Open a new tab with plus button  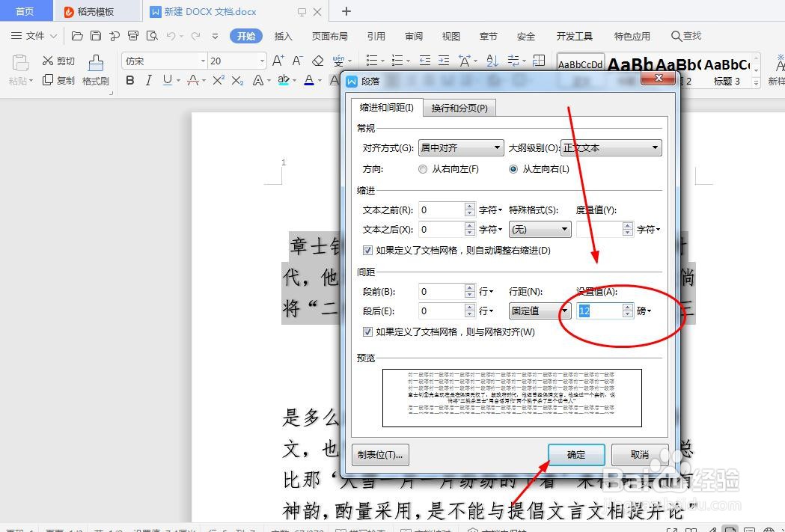346,11
